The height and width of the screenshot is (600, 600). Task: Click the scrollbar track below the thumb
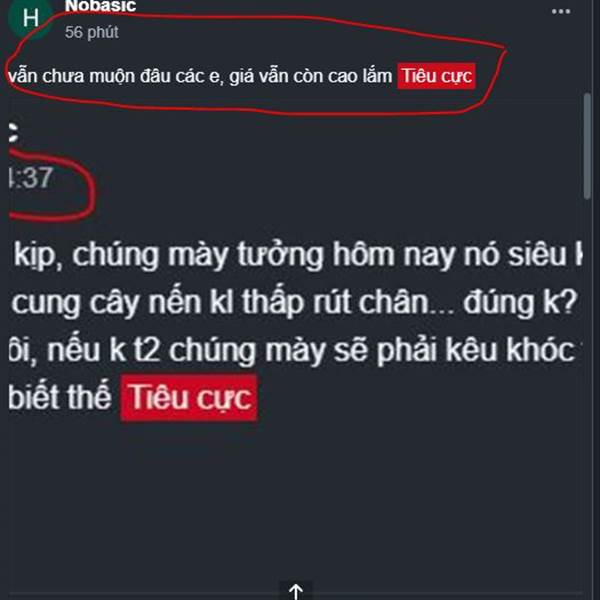point(588,383)
